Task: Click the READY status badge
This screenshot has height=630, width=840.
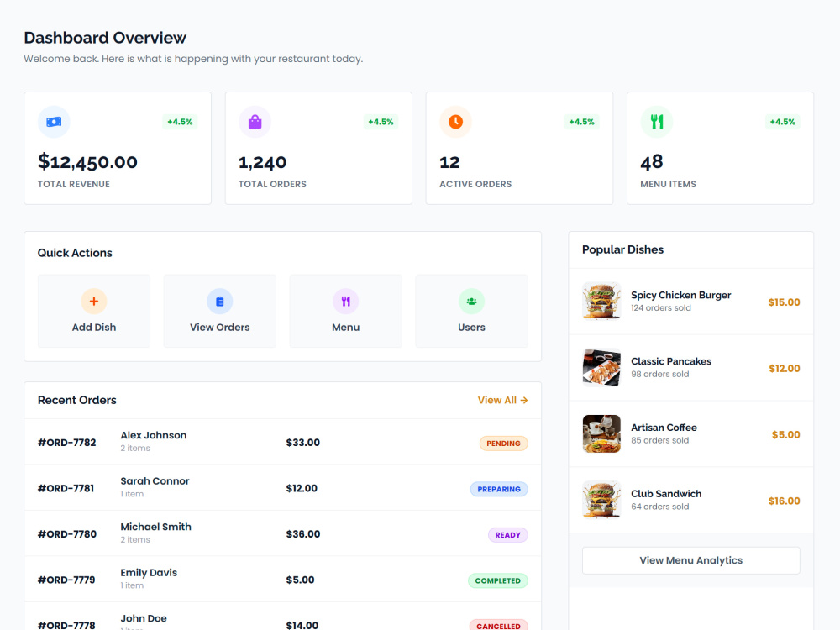Action: [x=508, y=535]
